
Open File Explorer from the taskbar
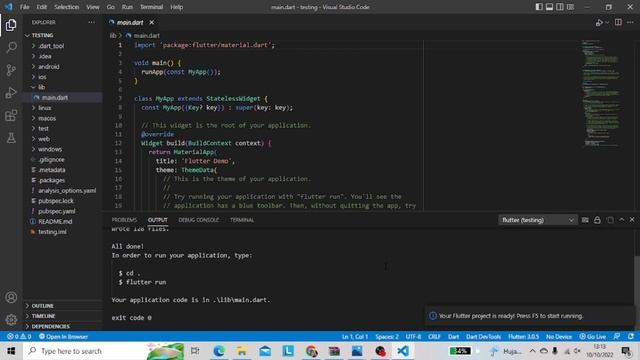click(x=242, y=351)
